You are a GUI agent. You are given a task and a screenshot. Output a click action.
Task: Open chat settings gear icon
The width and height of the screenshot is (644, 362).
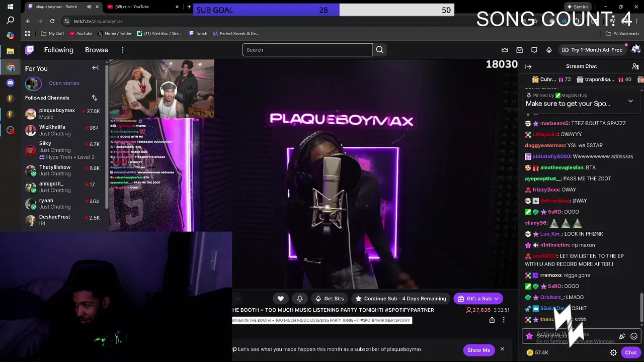(x=613, y=353)
